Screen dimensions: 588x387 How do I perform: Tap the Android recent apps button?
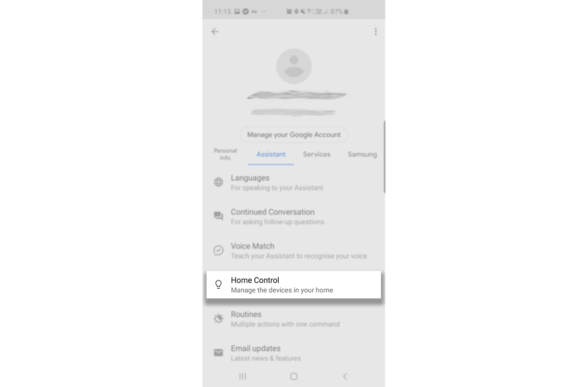click(243, 376)
